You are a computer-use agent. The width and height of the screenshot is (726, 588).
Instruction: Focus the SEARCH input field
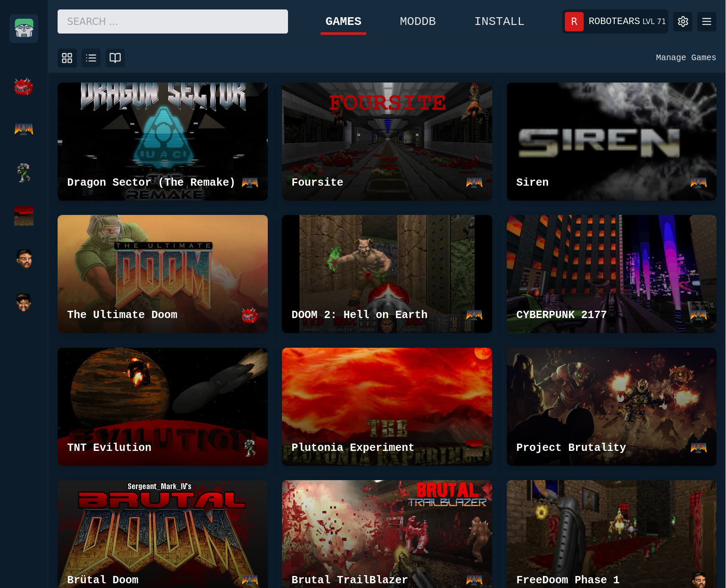173,21
